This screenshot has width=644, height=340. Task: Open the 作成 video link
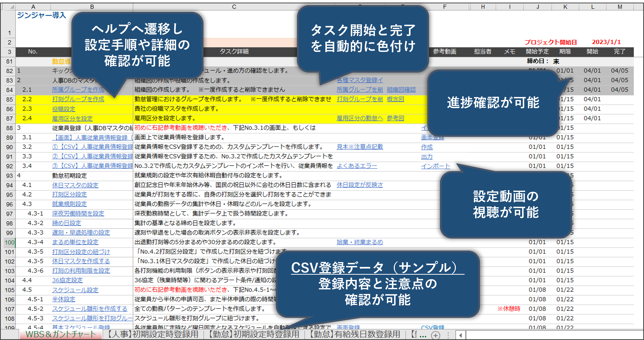427,147
